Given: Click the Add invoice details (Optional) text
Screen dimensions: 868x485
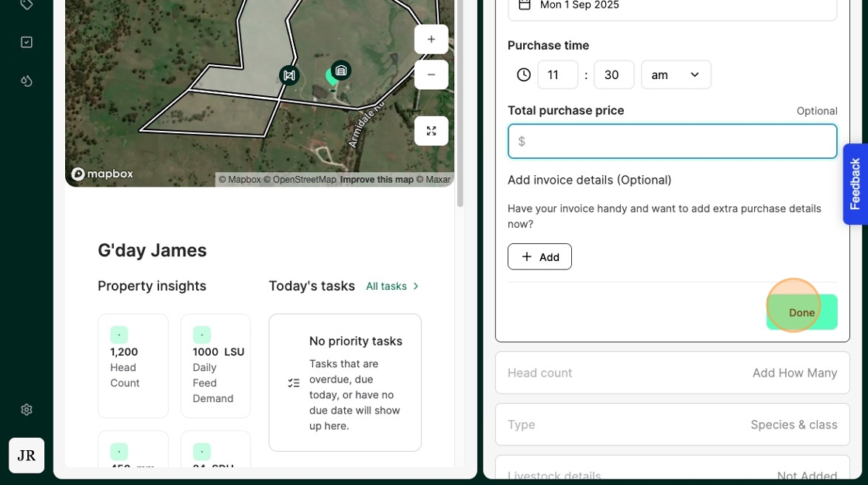Looking at the screenshot, I should [590, 180].
